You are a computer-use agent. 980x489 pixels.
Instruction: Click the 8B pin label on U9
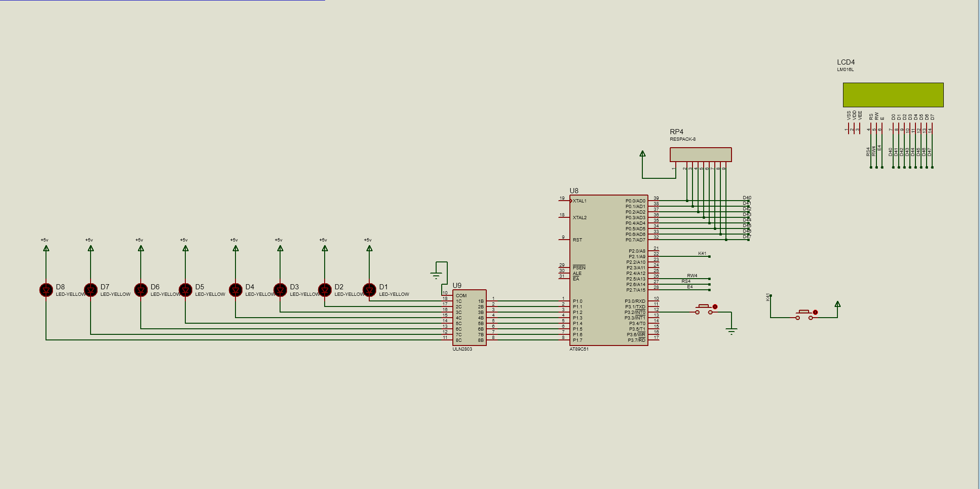[481, 340]
